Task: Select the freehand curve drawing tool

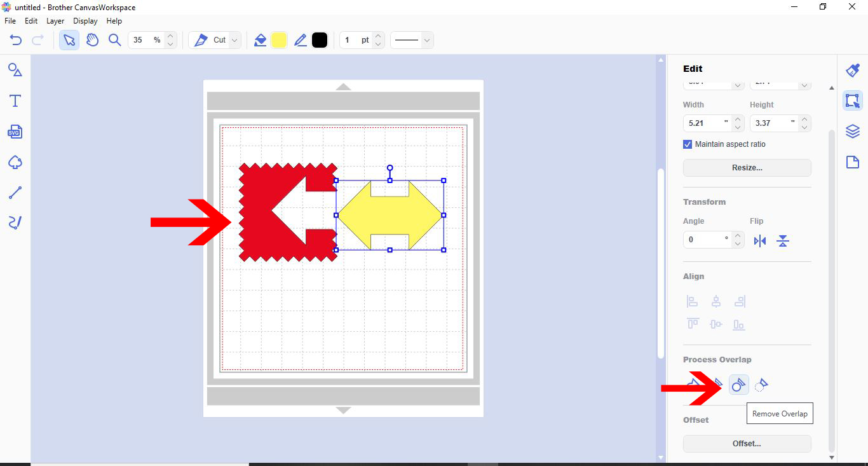Action: (15, 223)
